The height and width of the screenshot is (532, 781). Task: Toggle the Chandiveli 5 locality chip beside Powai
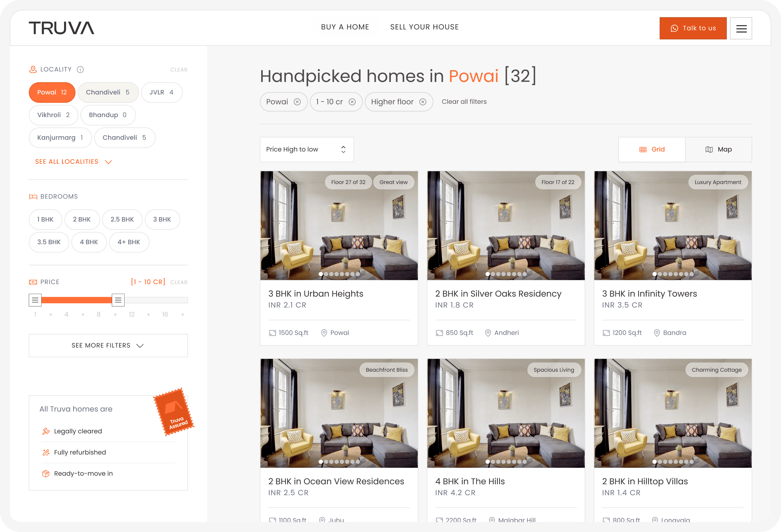[108, 92]
